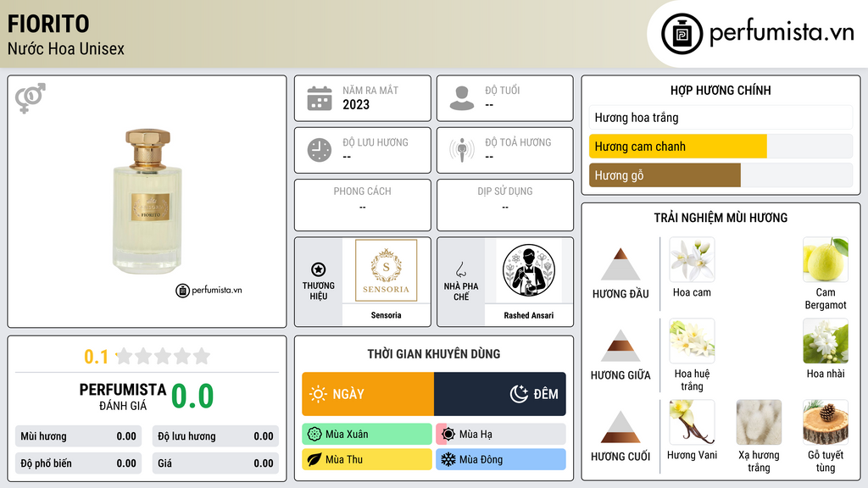Click the Hương đầu pyramid icon
The width and height of the screenshot is (868, 488).
(620, 264)
